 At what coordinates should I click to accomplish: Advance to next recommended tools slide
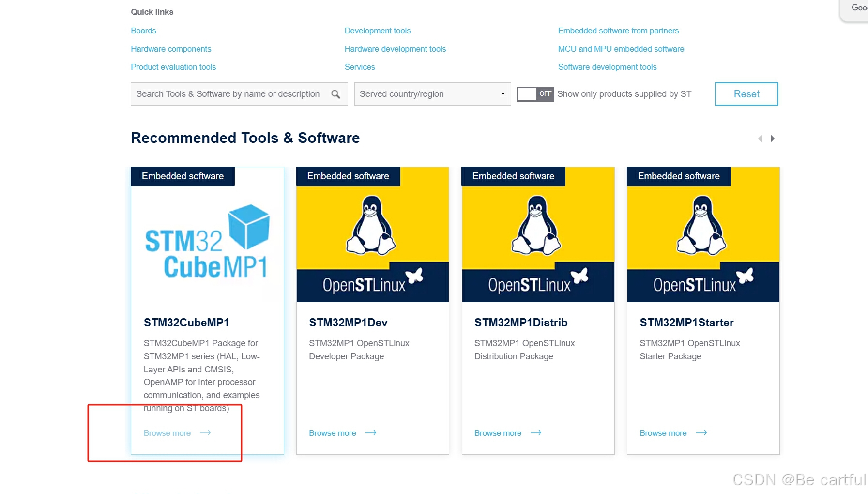[x=773, y=139]
